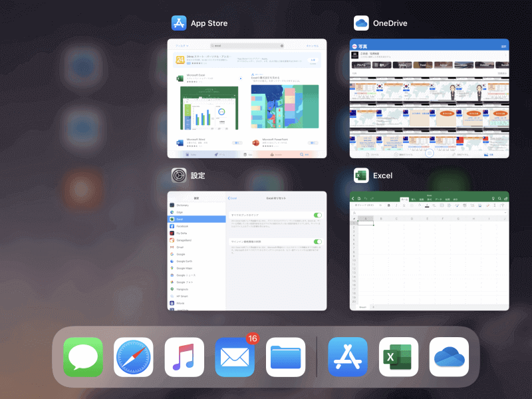Viewport: 532px width, 399px height.
Task: Launch Safari from the dock
Action: click(134, 357)
